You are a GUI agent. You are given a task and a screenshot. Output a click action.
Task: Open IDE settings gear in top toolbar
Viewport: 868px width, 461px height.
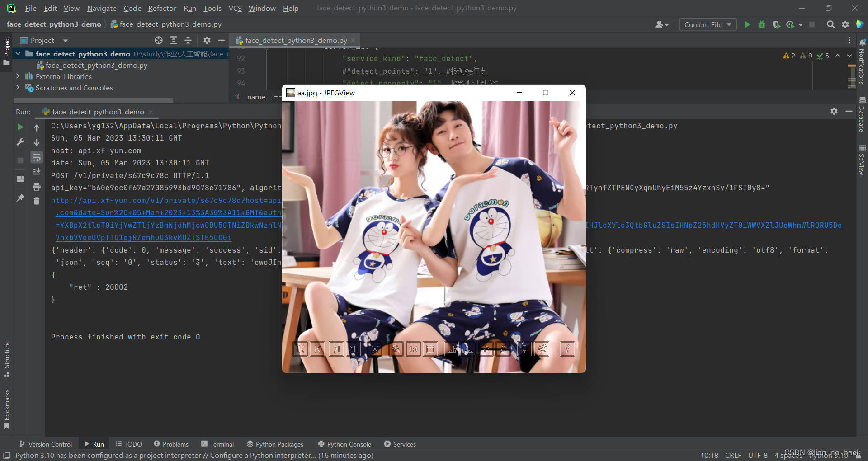point(845,24)
